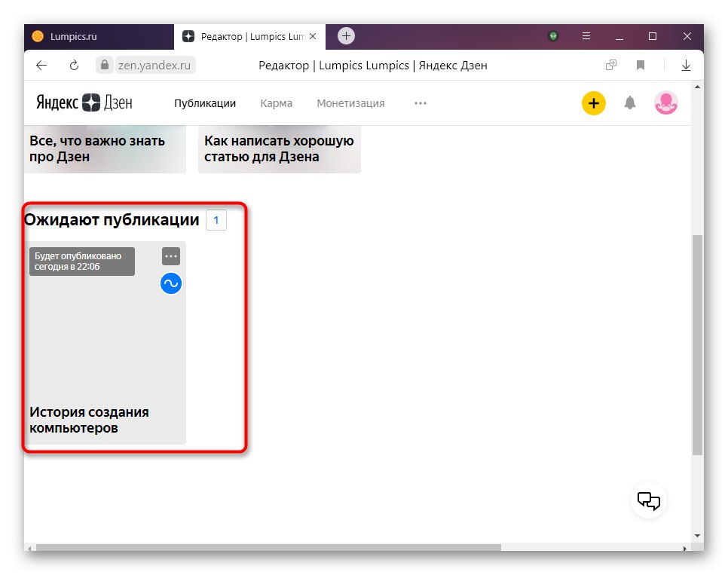
Task: Go to Монетизация section
Action: [x=350, y=103]
